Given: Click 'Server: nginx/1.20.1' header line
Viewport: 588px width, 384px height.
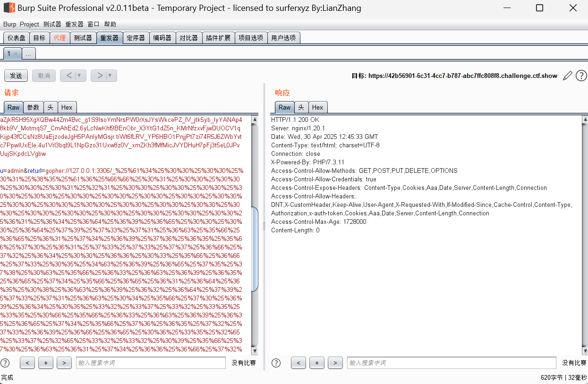Looking at the screenshot, I should [298, 128].
